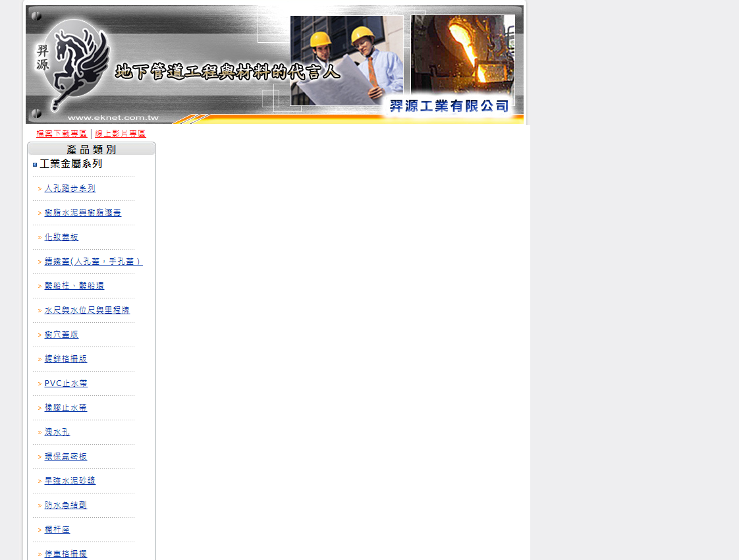739x560 pixels.
Task: Click the 羿源工業有限公司 company name
Action: (449, 105)
